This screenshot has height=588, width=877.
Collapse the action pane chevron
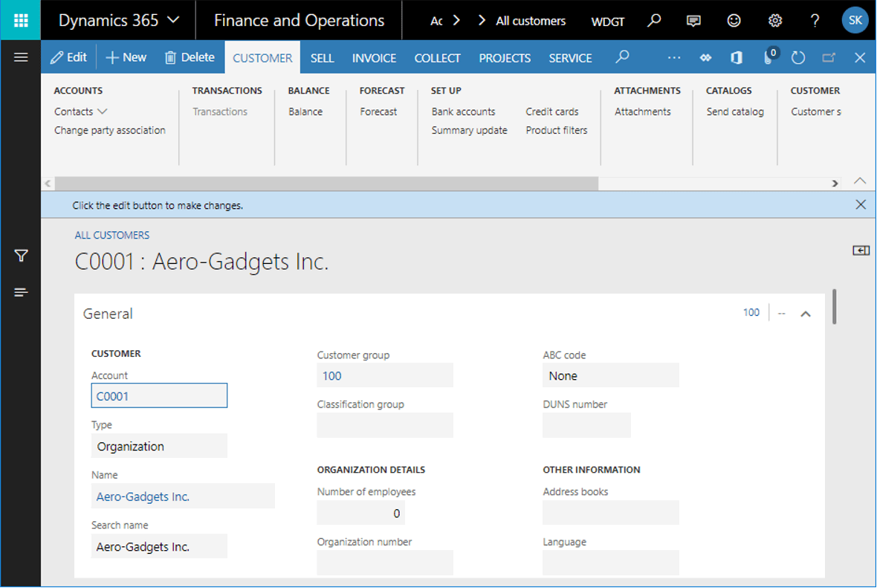coord(860,181)
